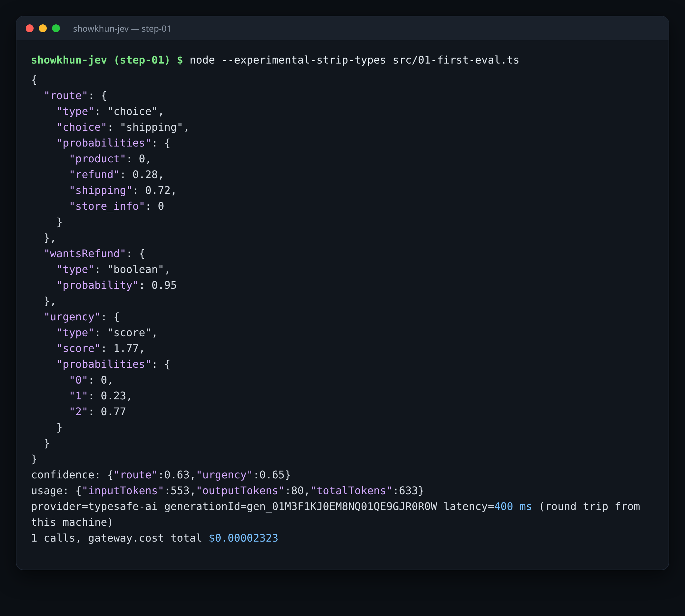Click the '"type": "boolean"' line
The image size is (685, 616).
[x=113, y=269]
